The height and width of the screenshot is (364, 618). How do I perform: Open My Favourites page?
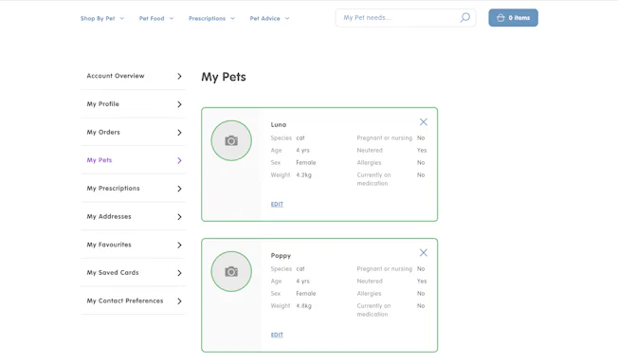coord(134,245)
